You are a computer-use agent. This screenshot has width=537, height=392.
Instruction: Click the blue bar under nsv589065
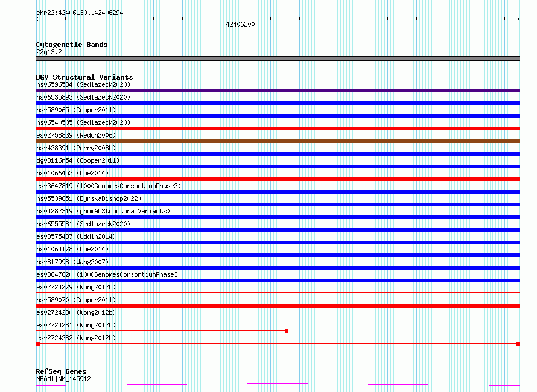[278, 116]
